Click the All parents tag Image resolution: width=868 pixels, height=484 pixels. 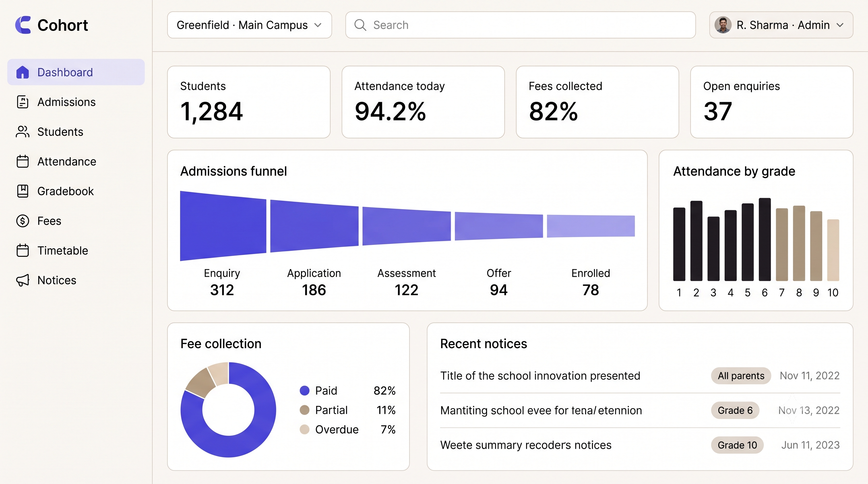coord(741,376)
